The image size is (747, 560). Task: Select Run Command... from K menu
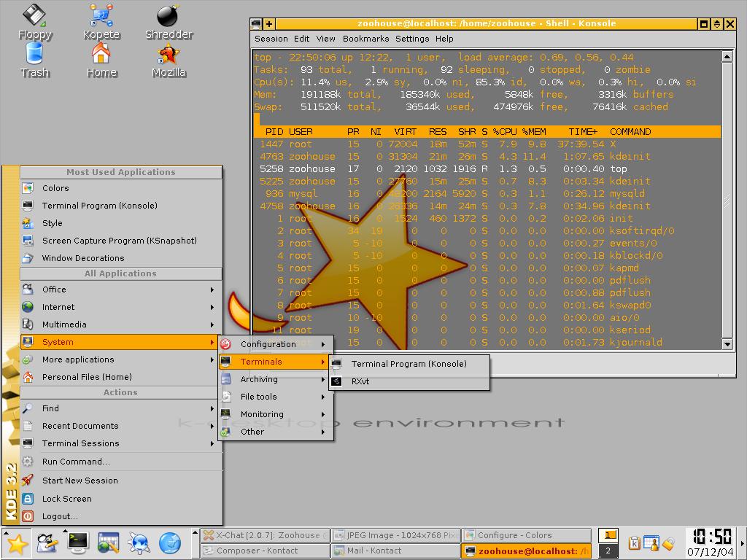[x=121, y=462]
